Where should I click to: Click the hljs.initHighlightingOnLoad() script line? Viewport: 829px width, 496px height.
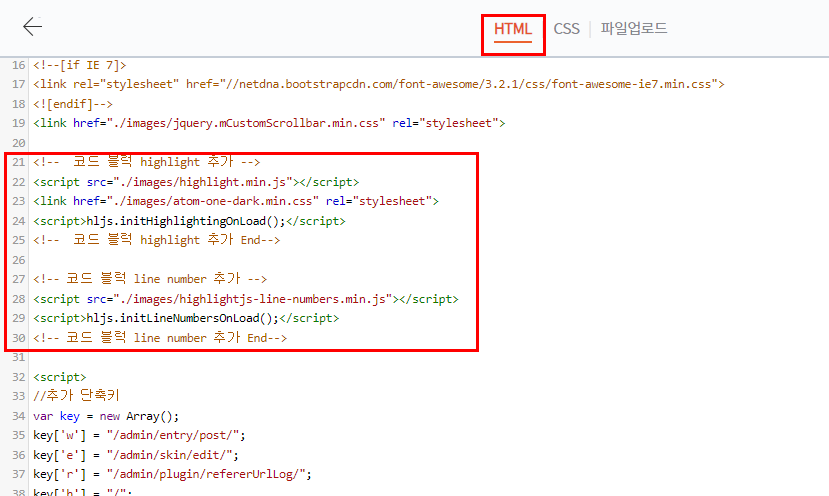pos(189,221)
